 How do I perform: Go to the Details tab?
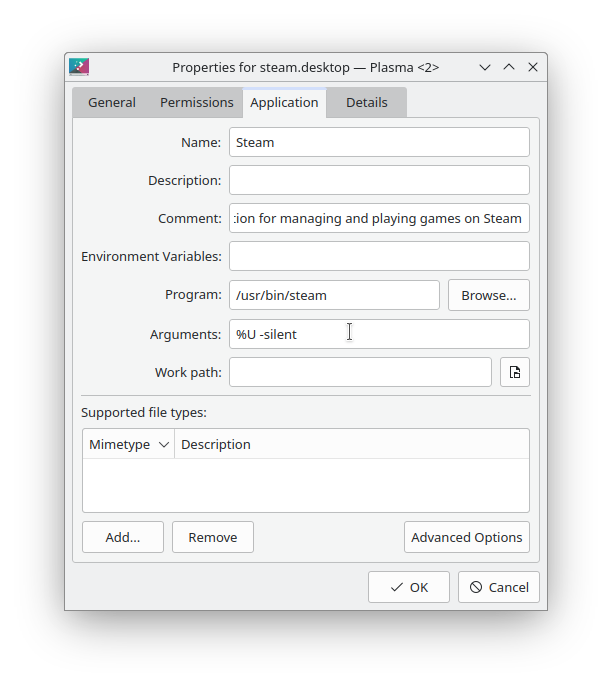(366, 102)
